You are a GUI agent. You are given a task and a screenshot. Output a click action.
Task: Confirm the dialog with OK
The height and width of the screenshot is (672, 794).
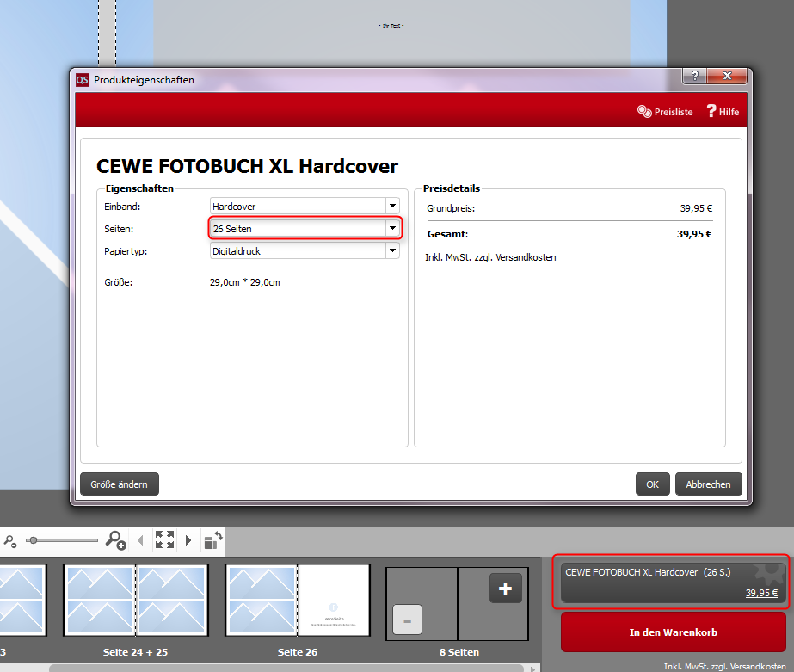pyautogui.click(x=652, y=484)
